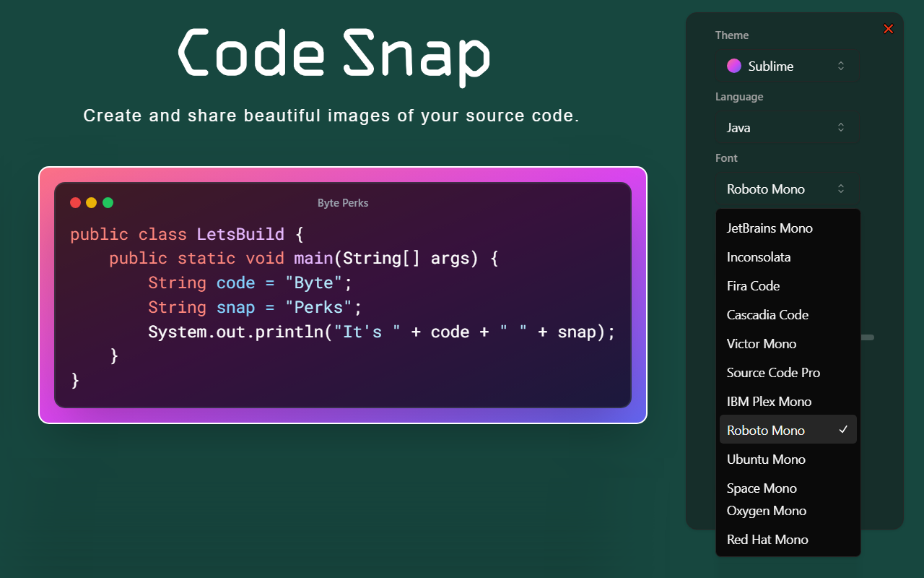Click the yellow window dot in code card
This screenshot has height=578, width=924.
tap(92, 203)
